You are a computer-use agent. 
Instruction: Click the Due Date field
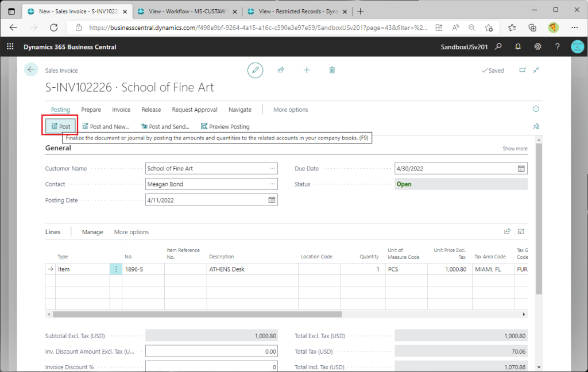click(461, 168)
